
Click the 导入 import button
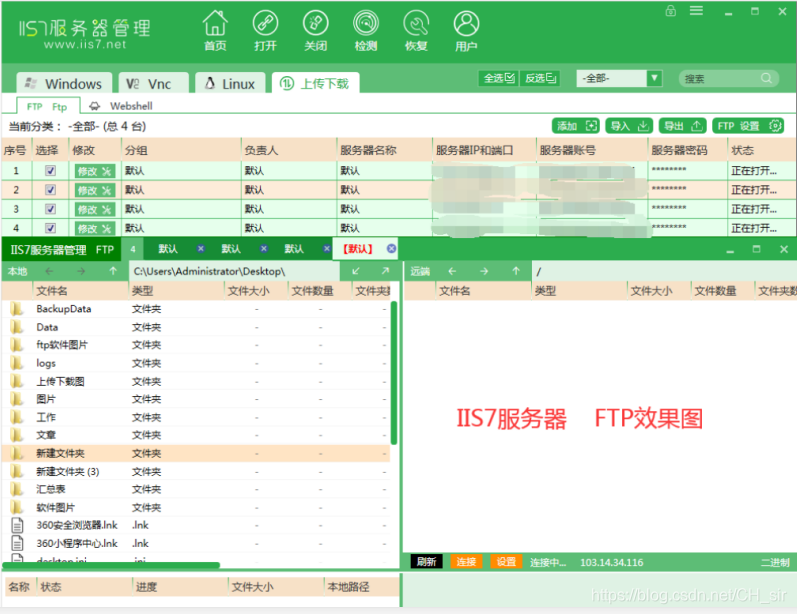point(629,126)
